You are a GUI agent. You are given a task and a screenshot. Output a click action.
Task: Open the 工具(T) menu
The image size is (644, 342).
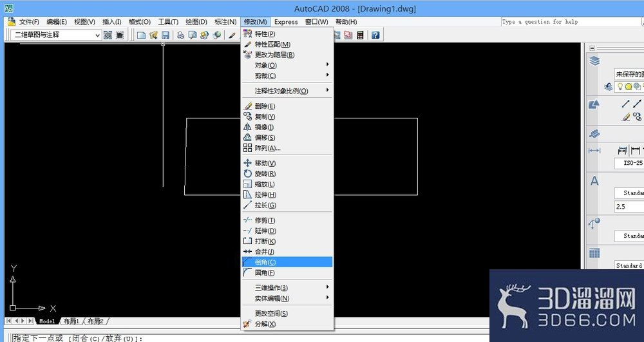pyautogui.click(x=168, y=22)
